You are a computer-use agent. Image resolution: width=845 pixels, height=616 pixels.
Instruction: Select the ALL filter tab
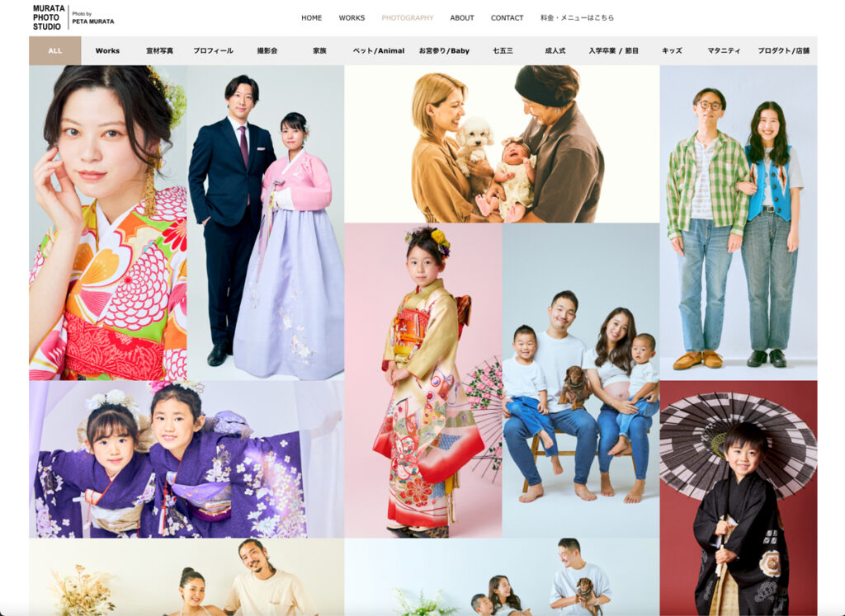(x=54, y=50)
